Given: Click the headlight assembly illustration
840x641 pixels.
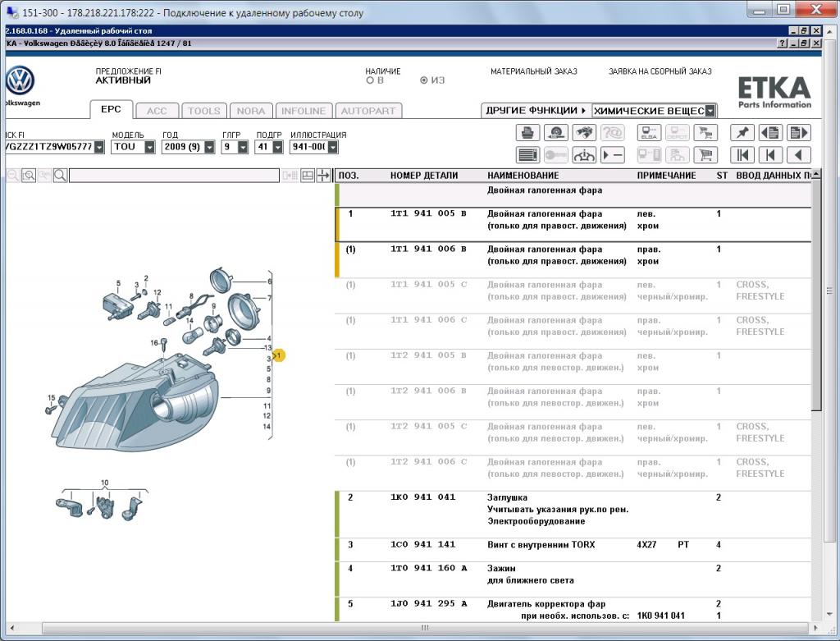Looking at the screenshot, I should tap(136, 403).
